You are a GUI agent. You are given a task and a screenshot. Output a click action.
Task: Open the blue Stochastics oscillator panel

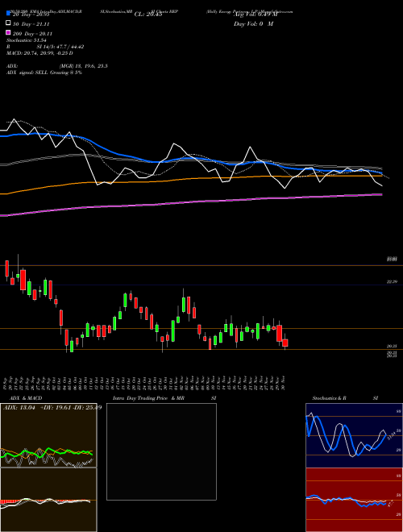(x=354, y=435)
